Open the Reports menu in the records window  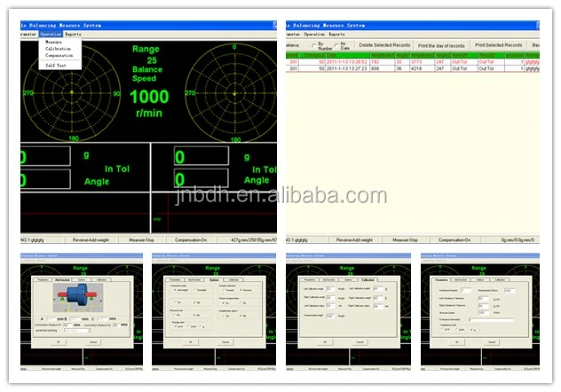tap(336, 35)
